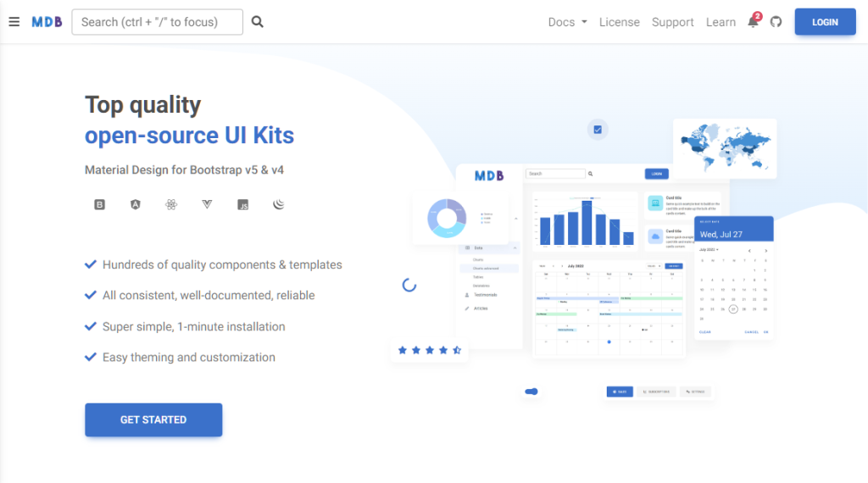
Task: Click 'All consistent, well-documented, reliable' text
Action: [209, 296]
